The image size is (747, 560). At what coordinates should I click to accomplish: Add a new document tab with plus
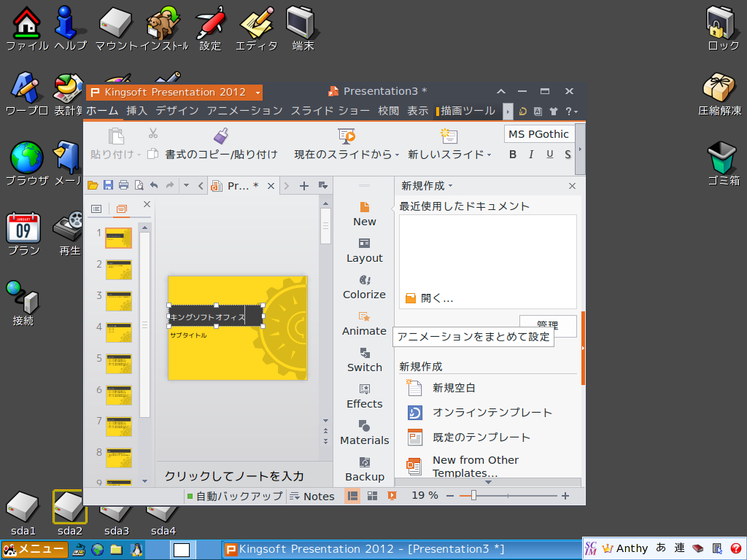[x=304, y=186]
